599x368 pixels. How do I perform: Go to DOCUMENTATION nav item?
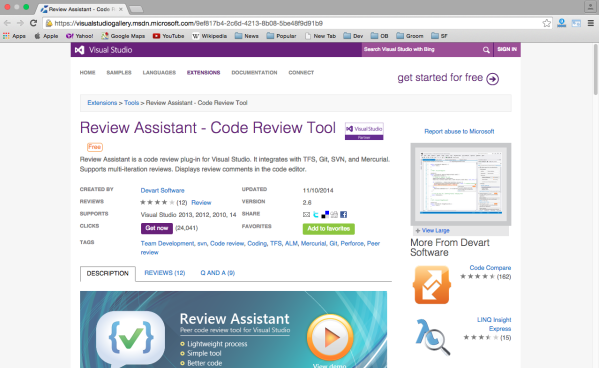254,73
